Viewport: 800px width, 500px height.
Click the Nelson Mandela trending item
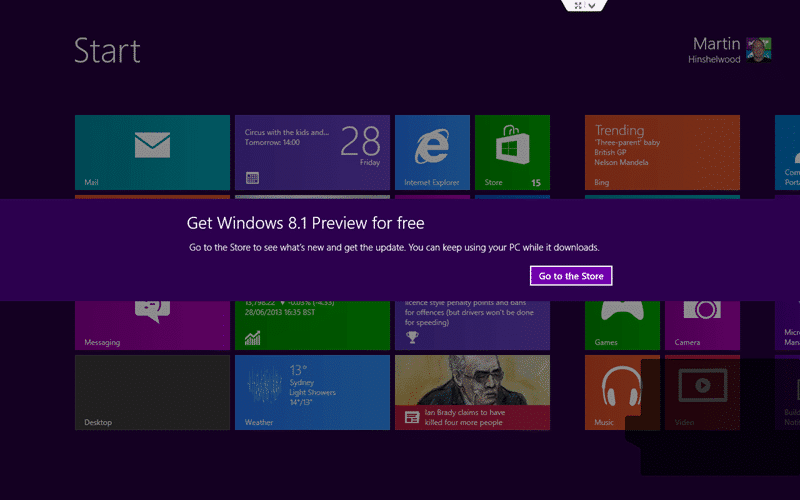(621, 162)
